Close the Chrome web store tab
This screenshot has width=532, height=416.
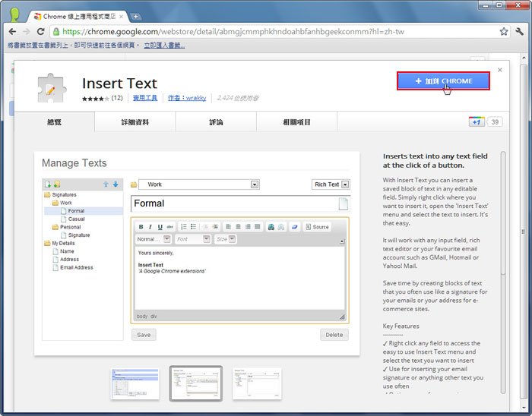pos(121,16)
